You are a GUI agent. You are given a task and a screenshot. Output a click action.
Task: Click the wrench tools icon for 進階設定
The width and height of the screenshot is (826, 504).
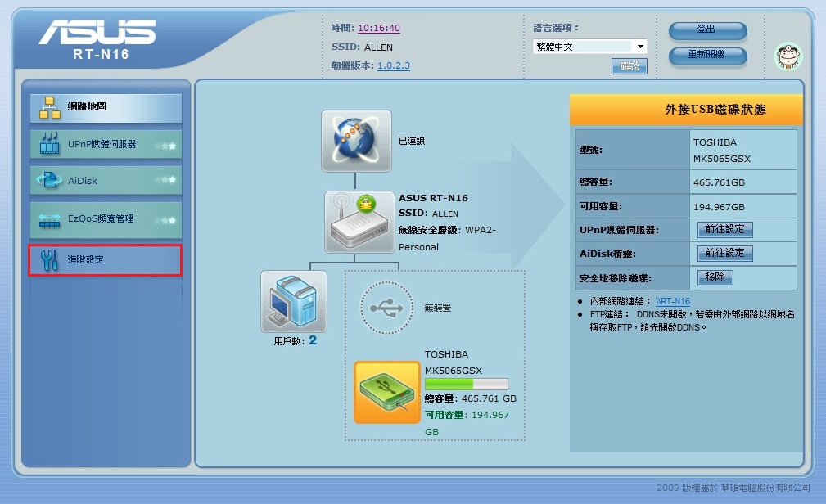(x=49, y=259)
